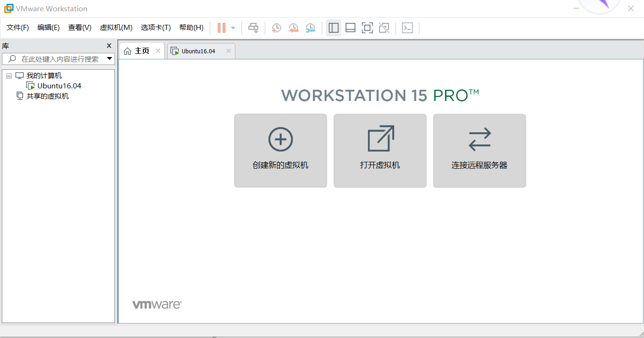Click the VMware Workstation title bar icon
Image resolution: width=644 pixels, height=338 pixels.
[x=8, y=8]
